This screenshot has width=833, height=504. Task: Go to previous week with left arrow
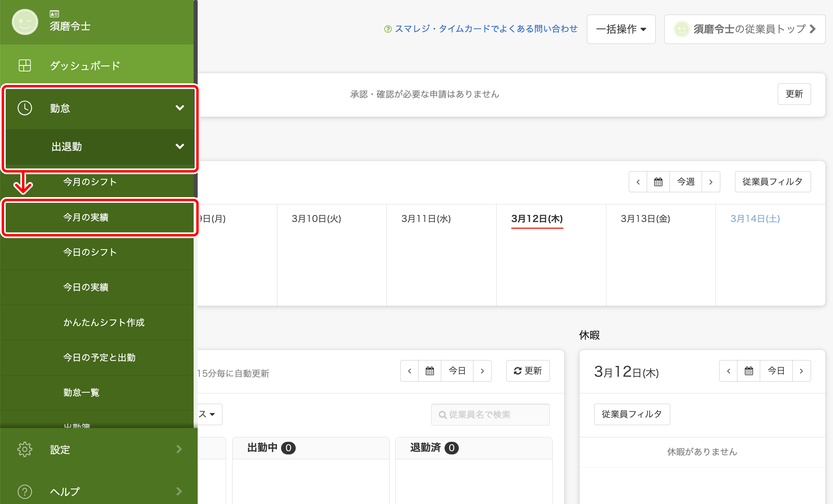point(638,182)
